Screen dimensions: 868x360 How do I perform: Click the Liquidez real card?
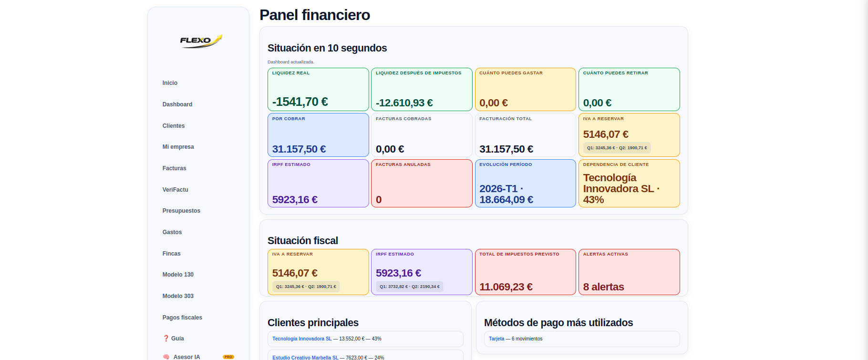(x=318, y=89)
